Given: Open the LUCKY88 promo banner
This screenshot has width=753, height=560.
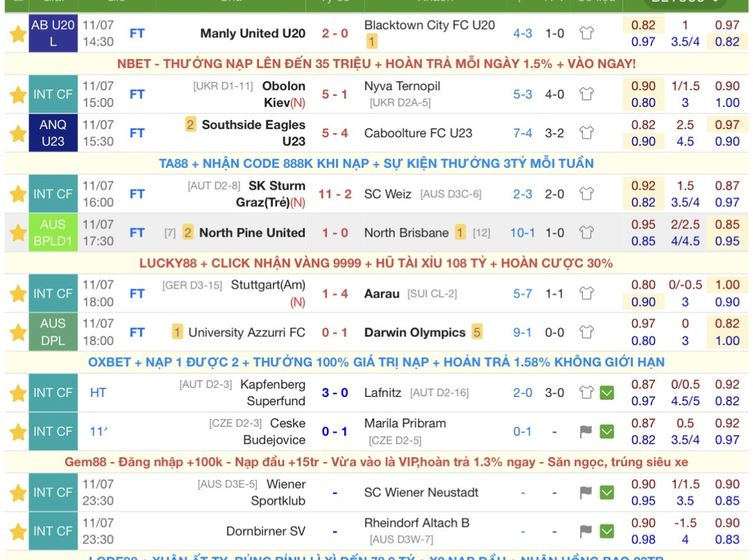Looking at the screenshot, I should point(376,263).
